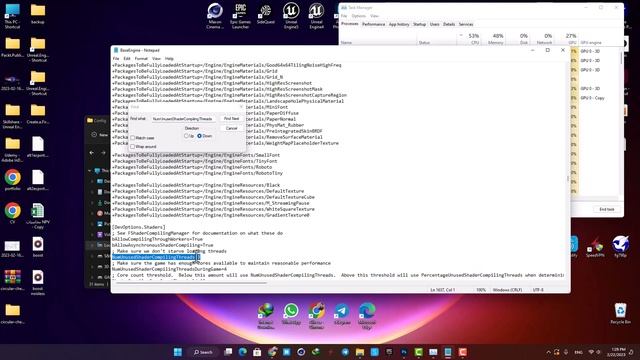Enable the Match case checkbox in Find dialog
Viewport: 640px width, 360px height.
[133, 138]
